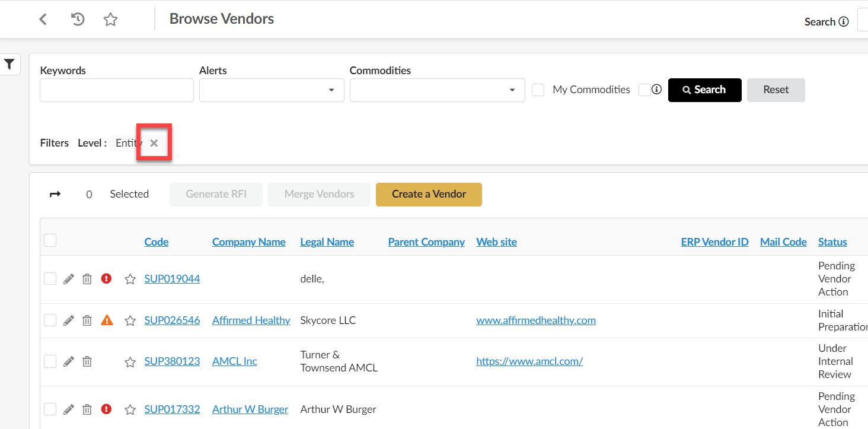Screen dimensions: 868x429
Task: Click the Turner & Townsend AMCL legal name
Action: click(x=339, y=361)
